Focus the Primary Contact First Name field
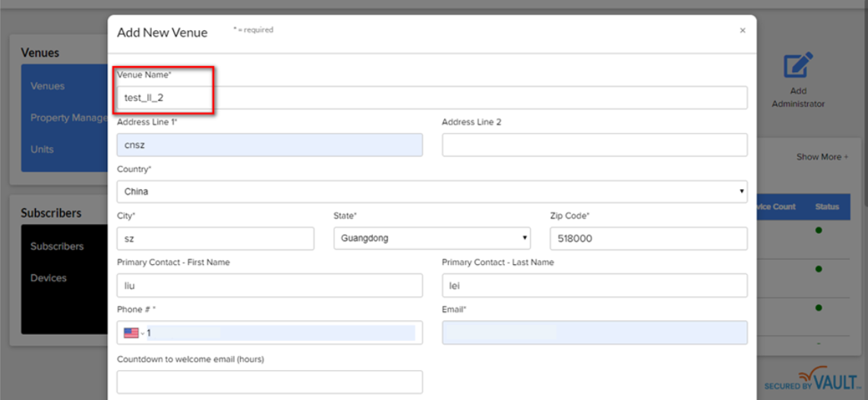This screenshot has height=400, width=868. point(270,285)
